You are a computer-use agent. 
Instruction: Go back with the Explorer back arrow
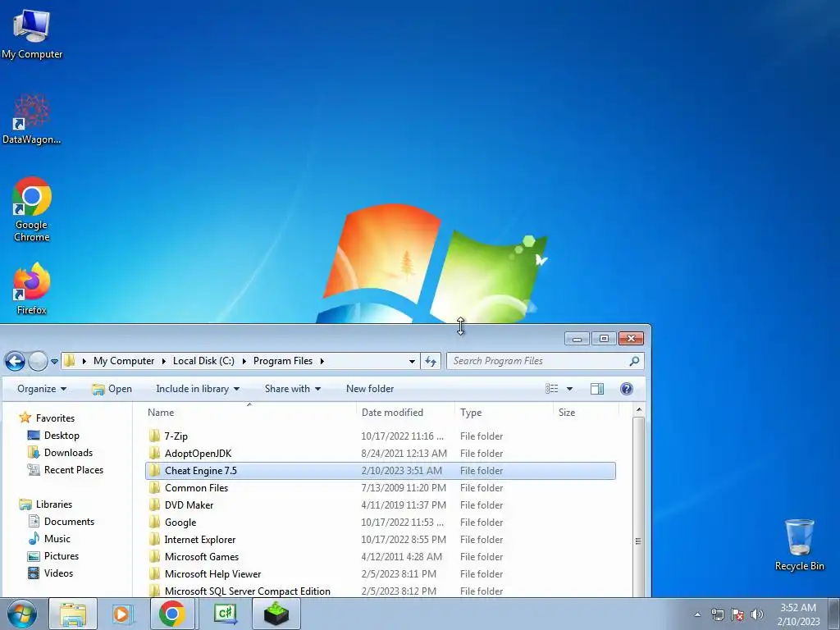click(15, 362)
